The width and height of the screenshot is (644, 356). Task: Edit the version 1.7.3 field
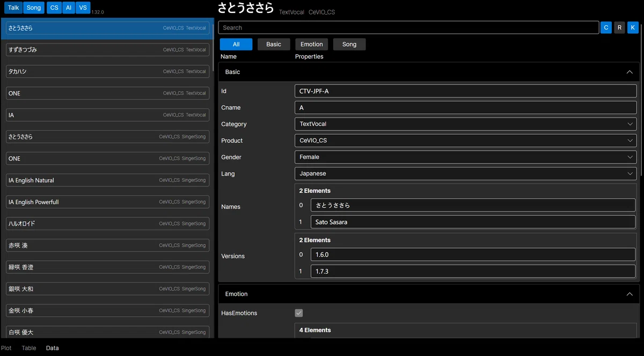(473, 271)
